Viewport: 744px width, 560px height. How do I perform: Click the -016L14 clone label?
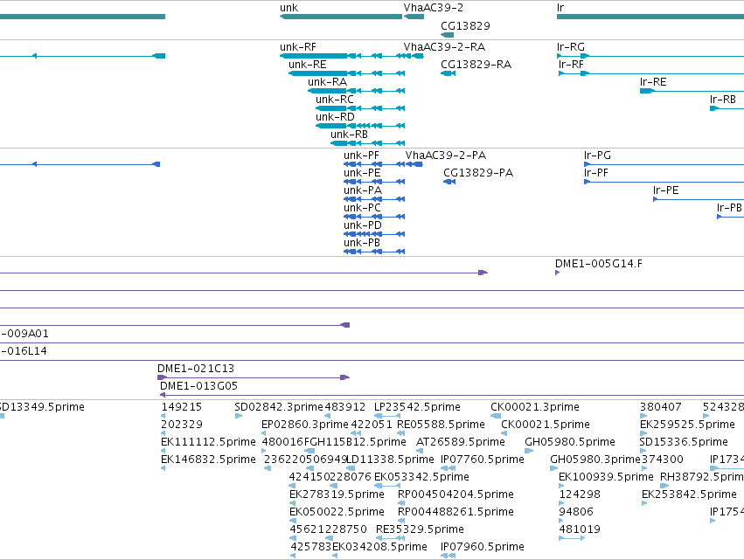point(24,351)
